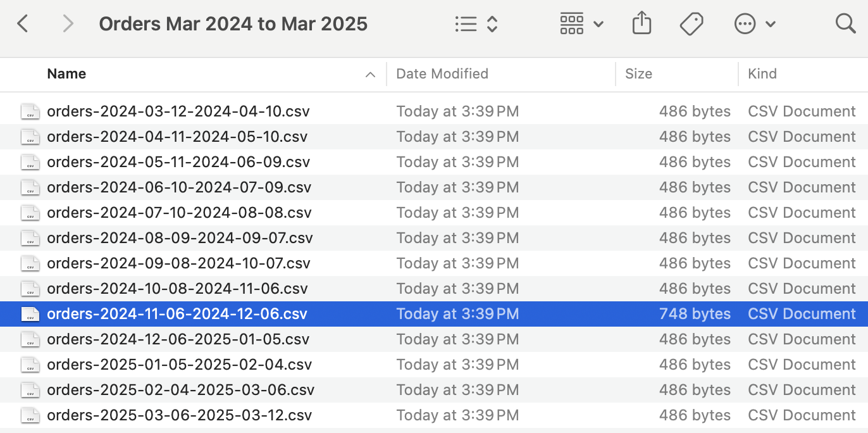Click CSV file icon for orders-2025-01-05-2025-02-04
The height and width of the screenshot is (433, 868).
[30, 365]
